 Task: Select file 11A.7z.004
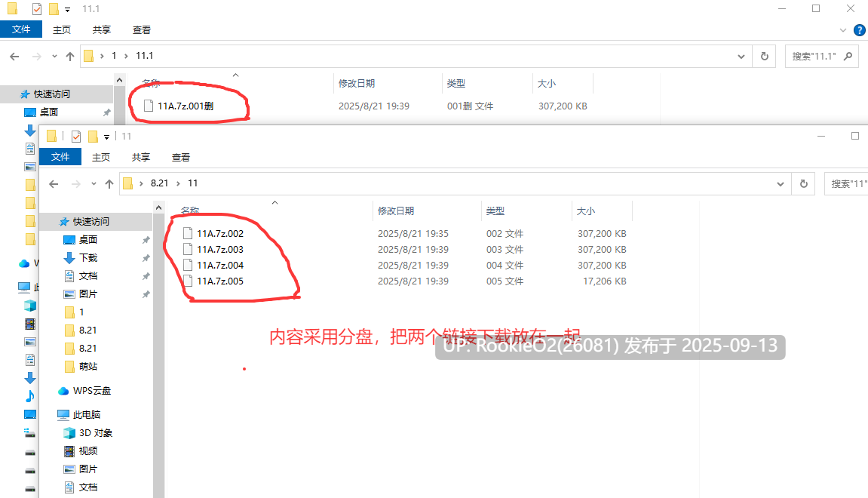[x=220, y=266]
